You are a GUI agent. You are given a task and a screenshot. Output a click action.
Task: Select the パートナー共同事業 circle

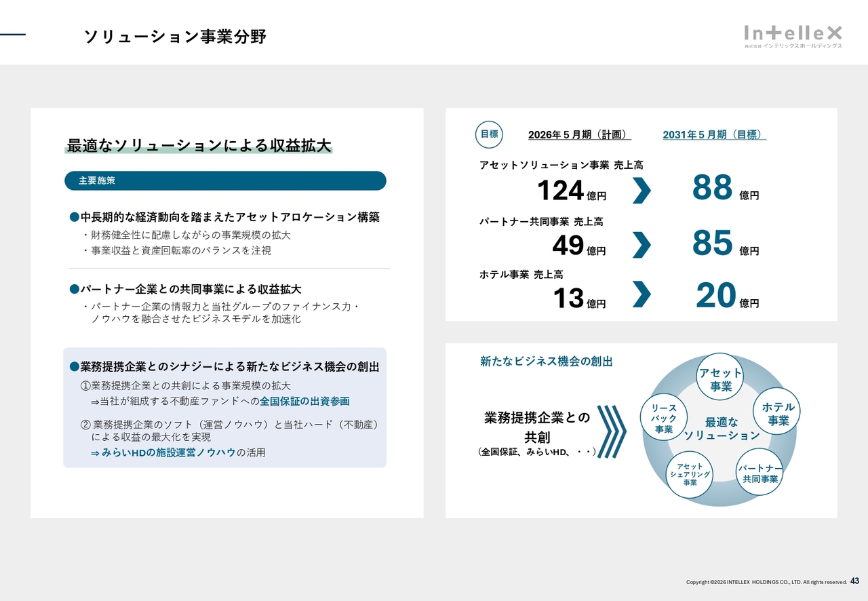tap(759, 473)
